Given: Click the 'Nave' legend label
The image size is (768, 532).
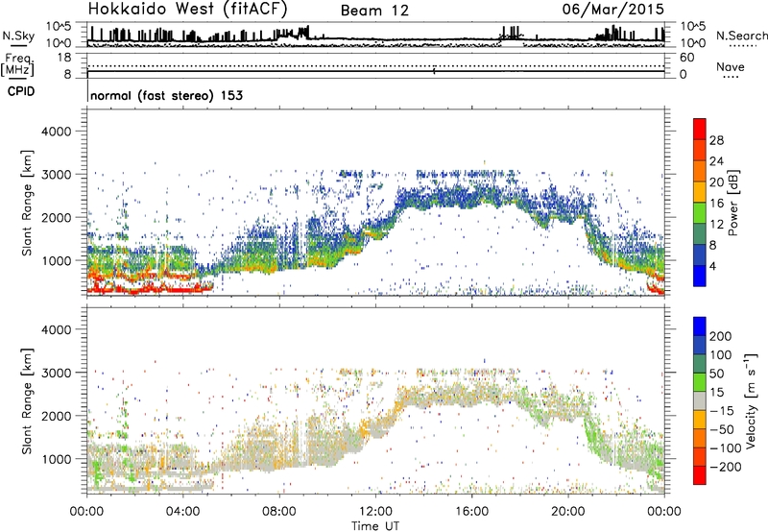Looking at the screenshot, I should 731,66.
